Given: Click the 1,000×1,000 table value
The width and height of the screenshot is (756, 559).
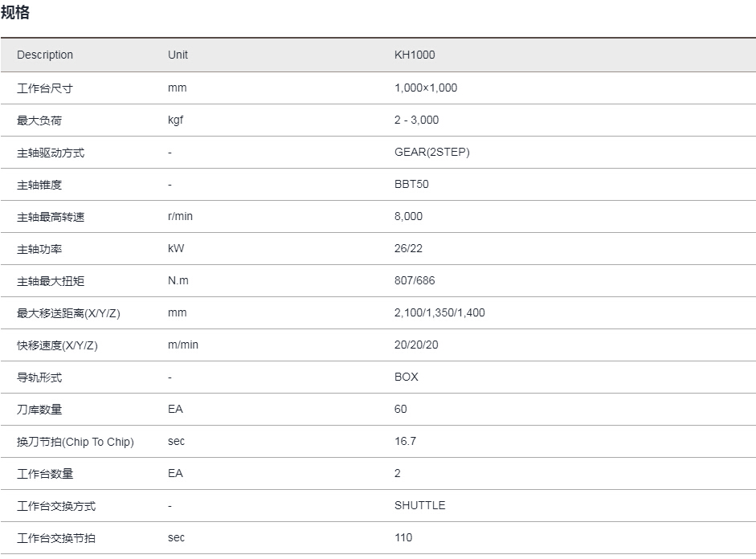Looking at the screenshot, I should pyautogui.click(x=425, y=88).
